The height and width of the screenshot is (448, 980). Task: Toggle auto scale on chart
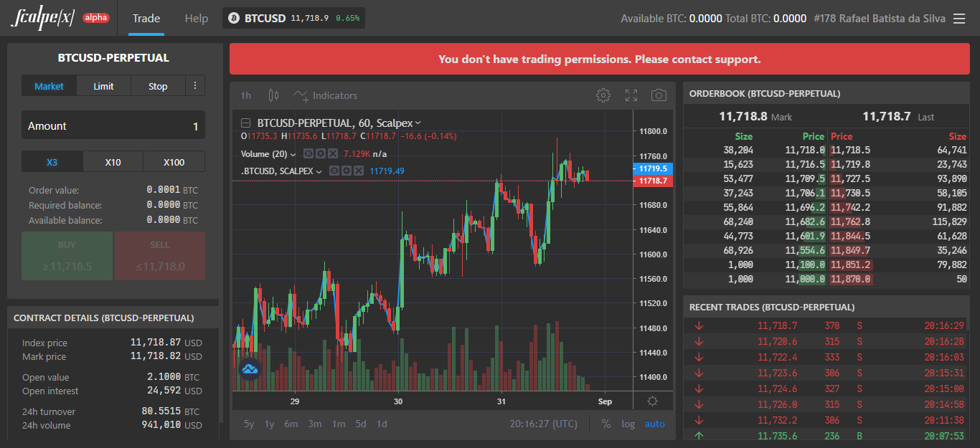[x=654, y=424]
